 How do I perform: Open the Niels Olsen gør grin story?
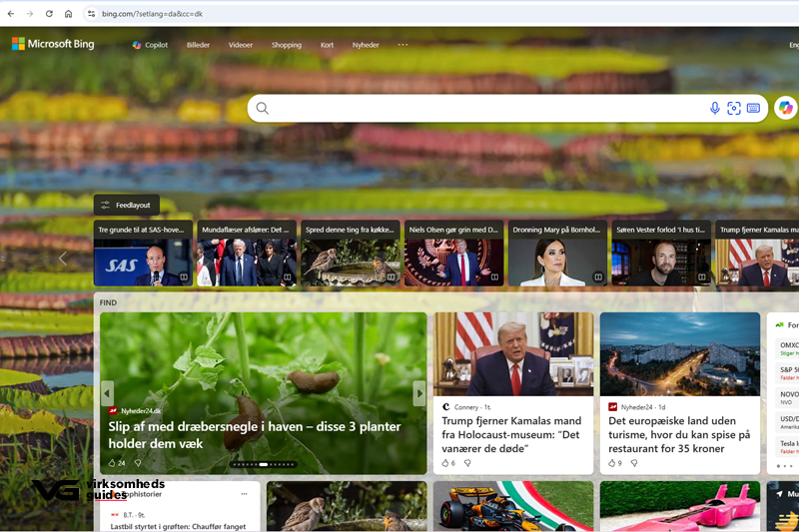[454, 253]
